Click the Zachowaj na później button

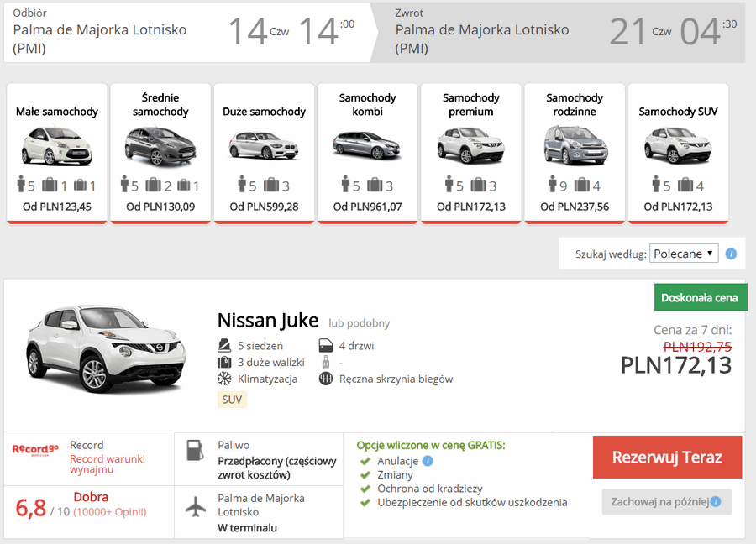(x=667, y=502)
